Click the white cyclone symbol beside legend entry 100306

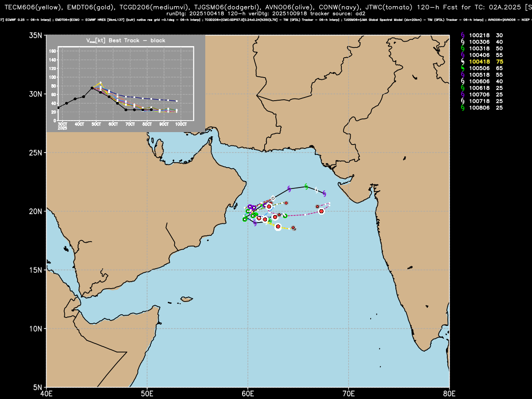[463, 42]
